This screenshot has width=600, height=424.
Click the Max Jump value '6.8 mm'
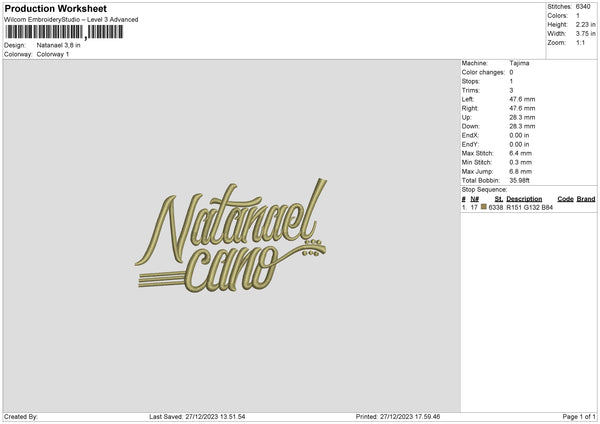tap(520, 171)
